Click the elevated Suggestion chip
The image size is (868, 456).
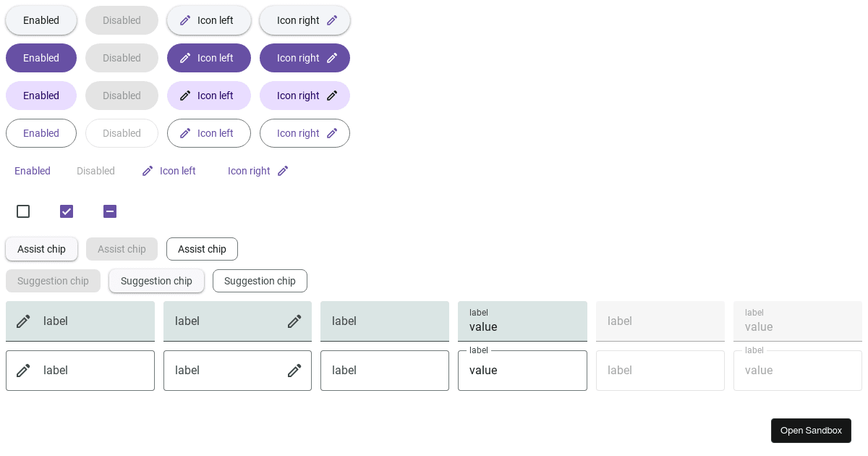click(156, 281)
